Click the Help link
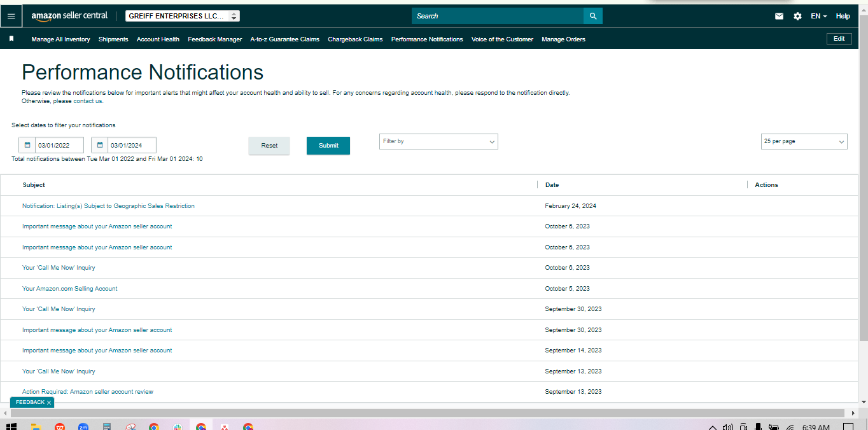Viewport: 868px width, 430px height. click(x=843, y=16)
